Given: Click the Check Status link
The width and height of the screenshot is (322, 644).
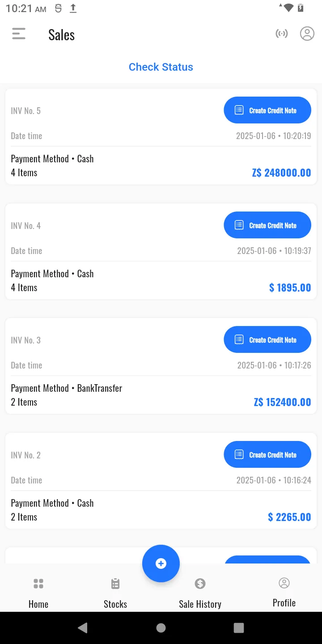Looking at the screenshot, I should tap(161, 67).
